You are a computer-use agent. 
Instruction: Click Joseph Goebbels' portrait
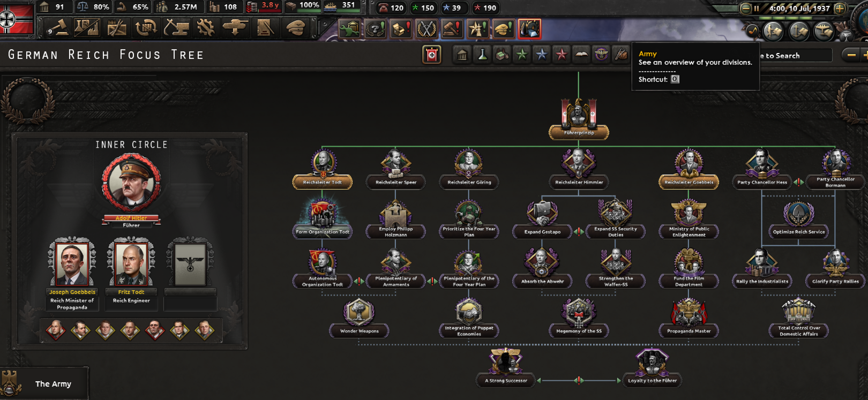point(72,264)
